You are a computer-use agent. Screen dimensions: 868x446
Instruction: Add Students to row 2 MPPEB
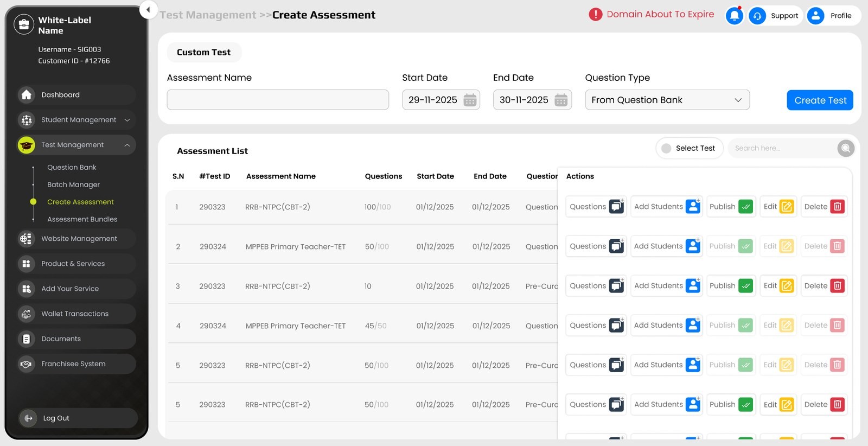tap(666, 246)
